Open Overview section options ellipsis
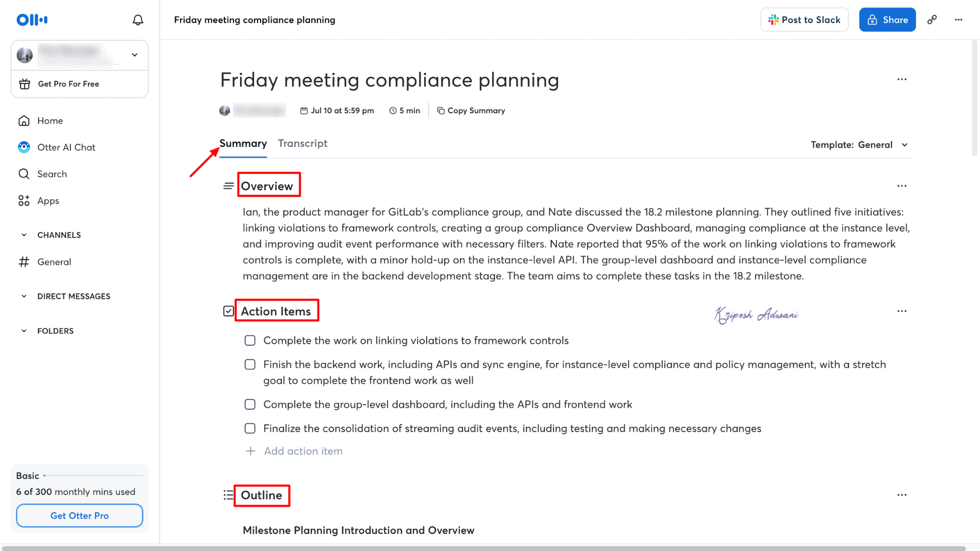The height and width of the screenshot is (551, 980). 902,186
